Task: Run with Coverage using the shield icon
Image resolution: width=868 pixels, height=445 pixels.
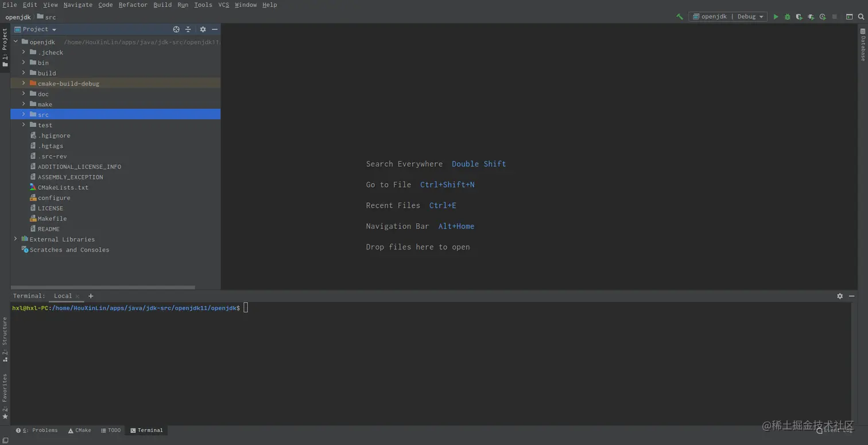Action: [x=799, y=17]
